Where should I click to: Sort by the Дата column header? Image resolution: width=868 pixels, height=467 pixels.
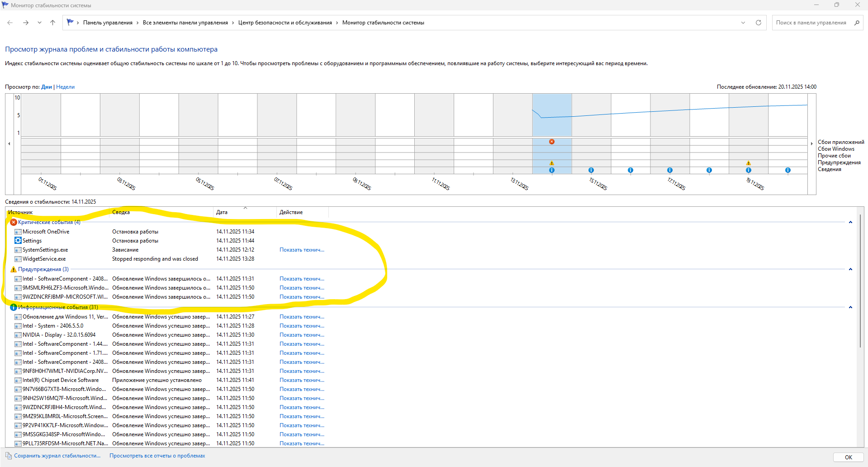245,212
